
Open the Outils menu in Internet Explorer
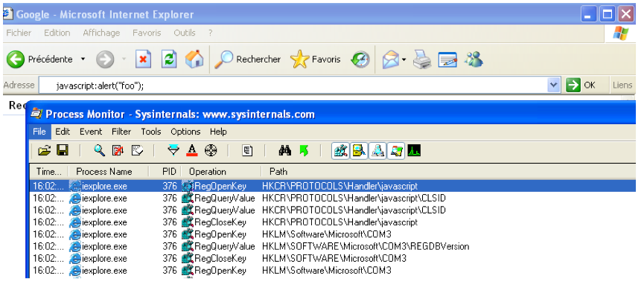[x=185, y=33]
